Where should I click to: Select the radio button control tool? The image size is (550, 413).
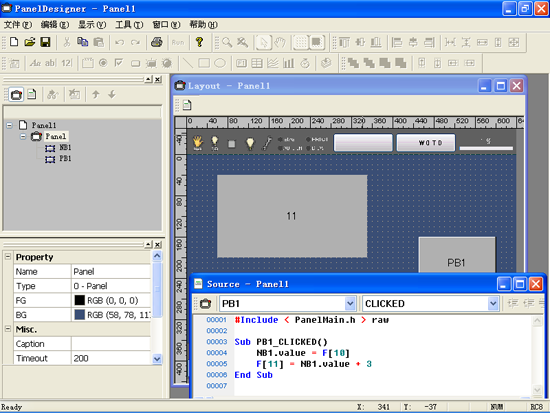pos(103,63)
